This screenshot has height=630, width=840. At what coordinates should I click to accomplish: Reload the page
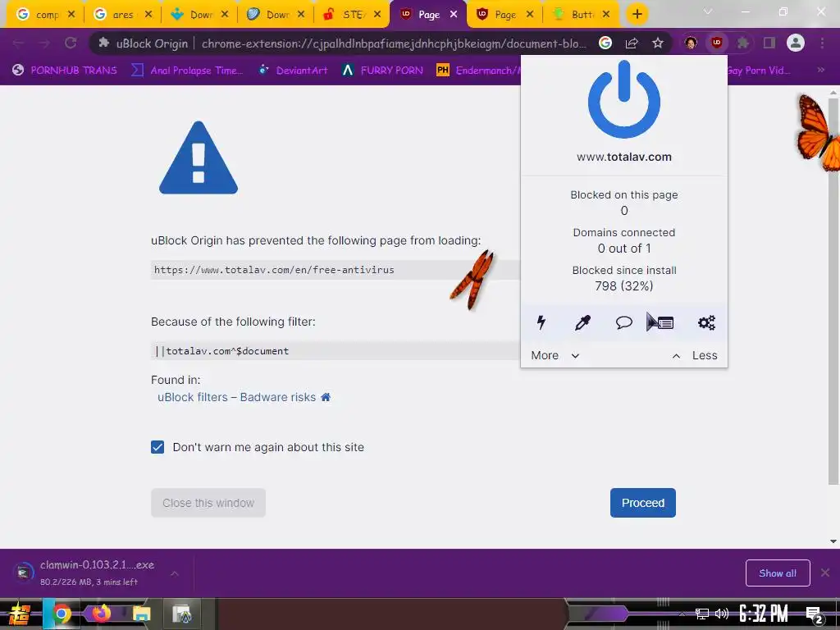[71, 43]
